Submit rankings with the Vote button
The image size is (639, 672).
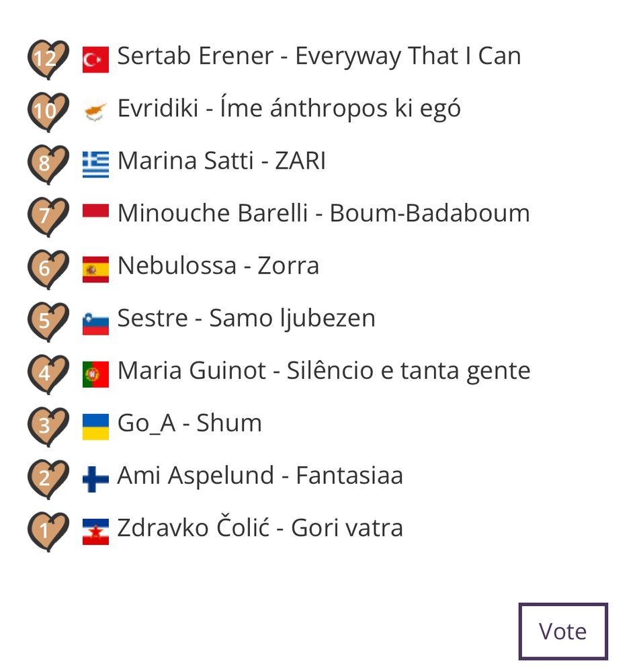pos(562,631)
